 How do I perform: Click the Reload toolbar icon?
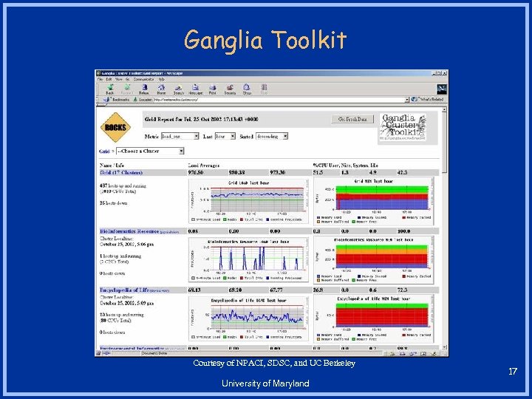point(144,89)
